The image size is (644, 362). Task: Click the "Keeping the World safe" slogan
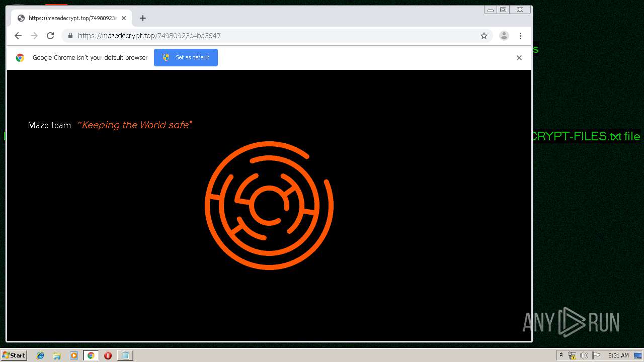coord(135,125)
